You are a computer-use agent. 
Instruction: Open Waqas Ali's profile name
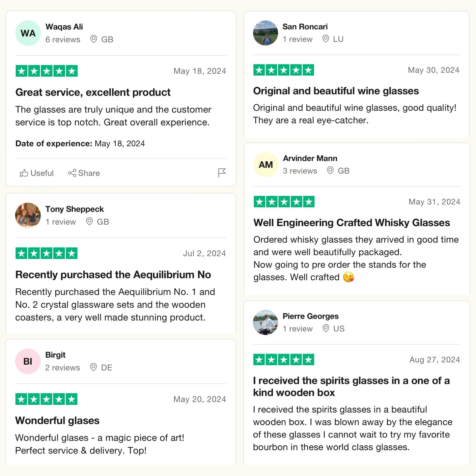pos(64,27)
